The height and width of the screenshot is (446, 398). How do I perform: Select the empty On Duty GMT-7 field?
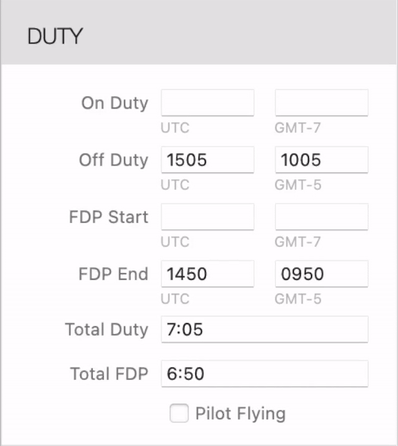(322, 103)
